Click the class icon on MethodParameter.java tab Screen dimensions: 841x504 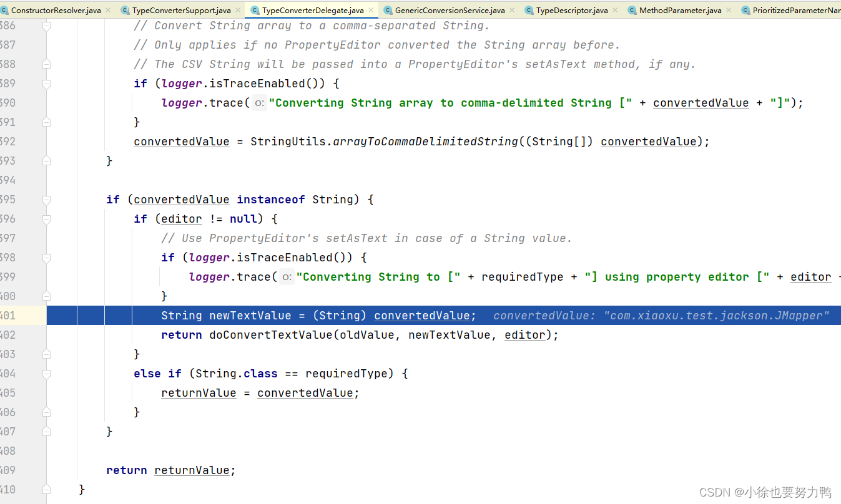[x=632, y=11]
